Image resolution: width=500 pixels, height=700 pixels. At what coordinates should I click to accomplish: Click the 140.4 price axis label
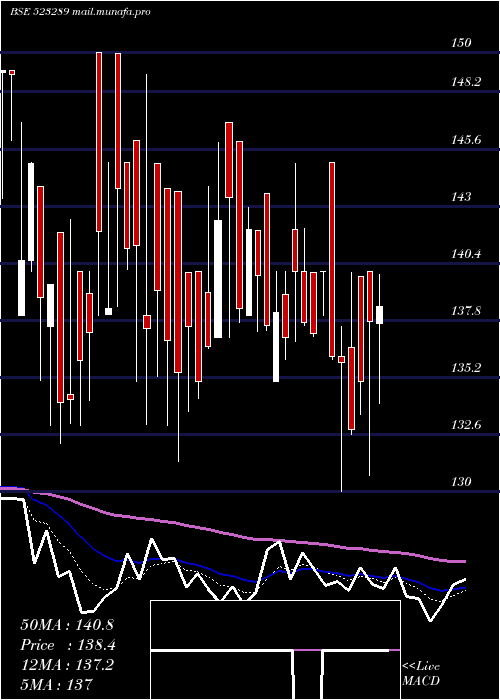466,254
